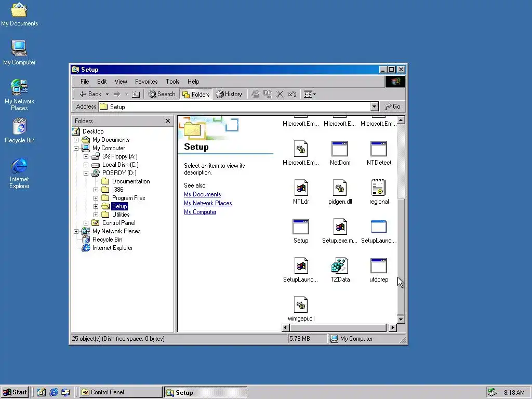This screenshot has height=399, width=532.
Task: Select Recycle Bin desktop icon
Action: tap(19, 130)
